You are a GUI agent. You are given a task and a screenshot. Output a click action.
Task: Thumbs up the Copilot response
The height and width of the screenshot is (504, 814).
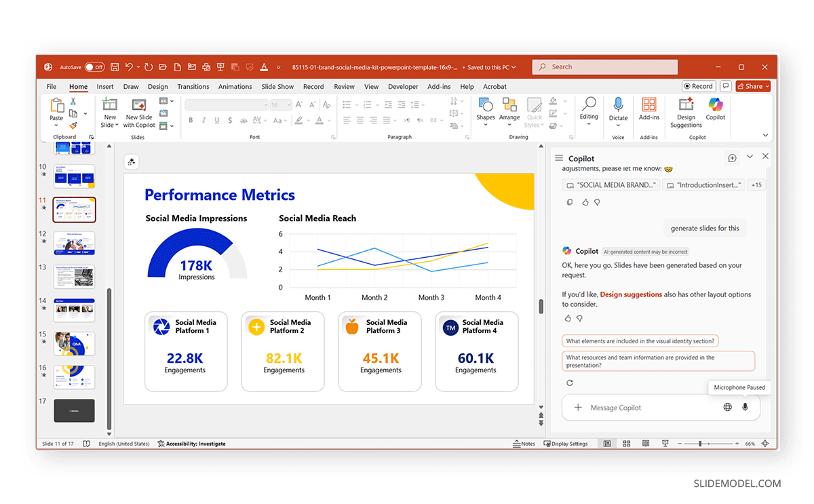(x=568, y=318)
